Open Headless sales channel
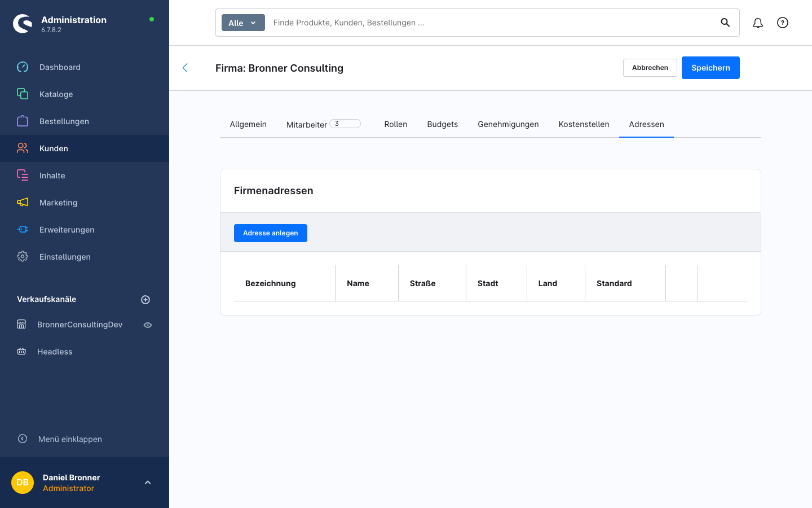This screenshot has width=812, height=508. (x=55, y=352)
